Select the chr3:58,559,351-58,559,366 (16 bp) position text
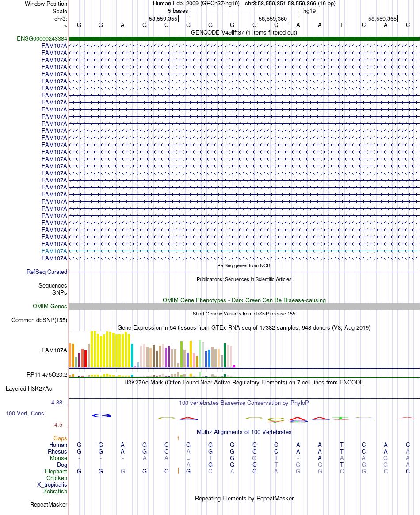 (290, 3)
